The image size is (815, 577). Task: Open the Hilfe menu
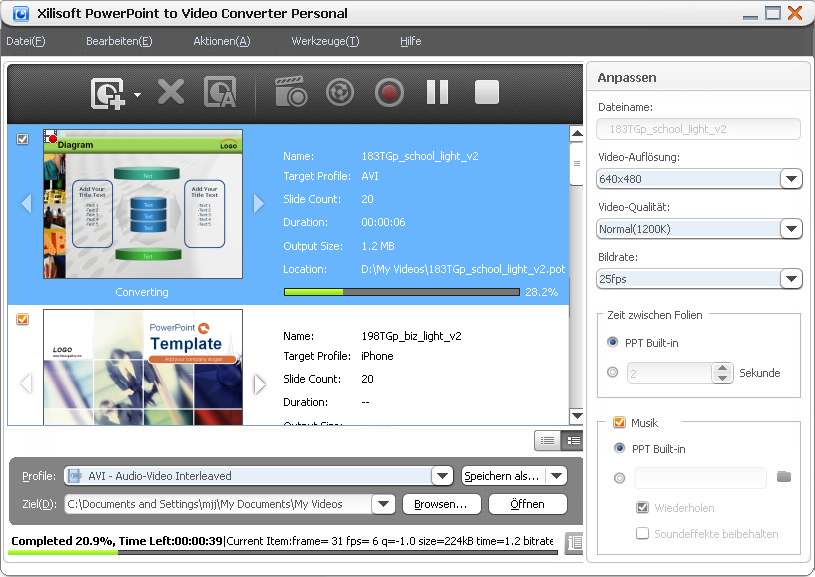411,41
